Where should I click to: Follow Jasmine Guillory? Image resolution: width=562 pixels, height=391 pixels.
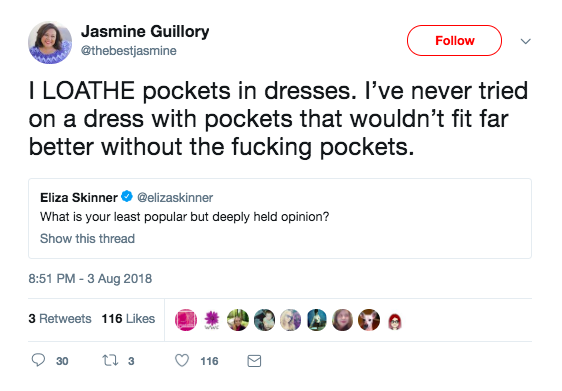[x=454, y=40]
